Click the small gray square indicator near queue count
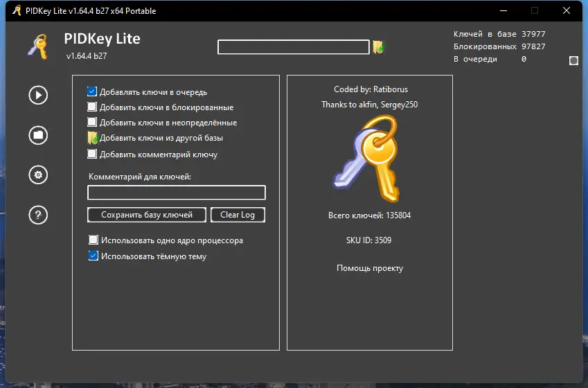 coord(573,60)
